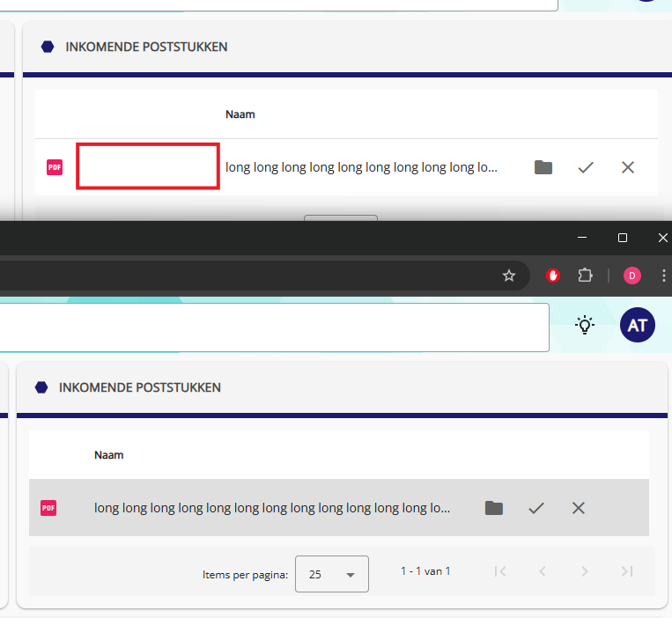This screenshot has height=618, width=672.
Task: Click the folder icon in the gray highlighted row
Action: (x=494, y=508)
